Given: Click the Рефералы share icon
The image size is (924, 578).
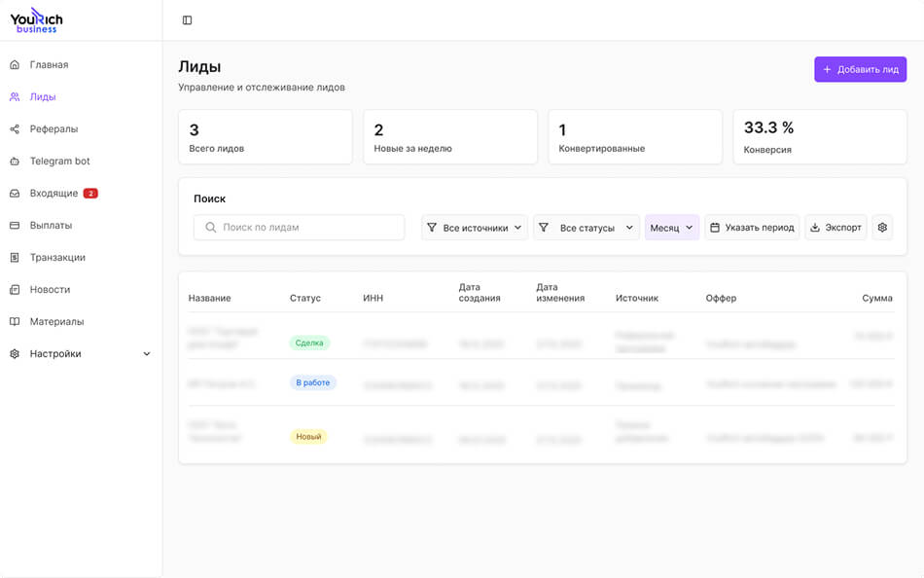Looking at the screenshot, I should click(x=15, y=129).
